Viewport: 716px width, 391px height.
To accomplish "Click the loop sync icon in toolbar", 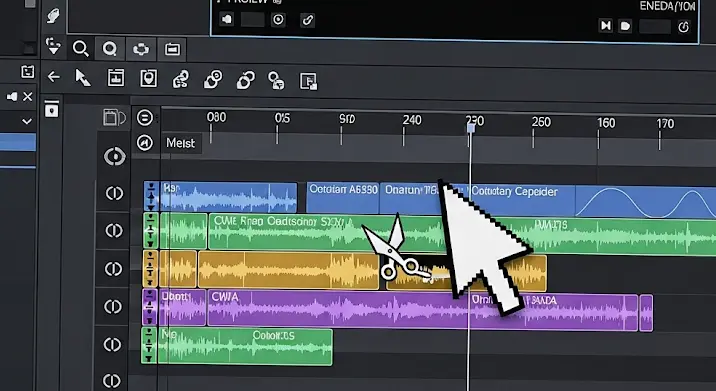I will [x=141, y=49].
